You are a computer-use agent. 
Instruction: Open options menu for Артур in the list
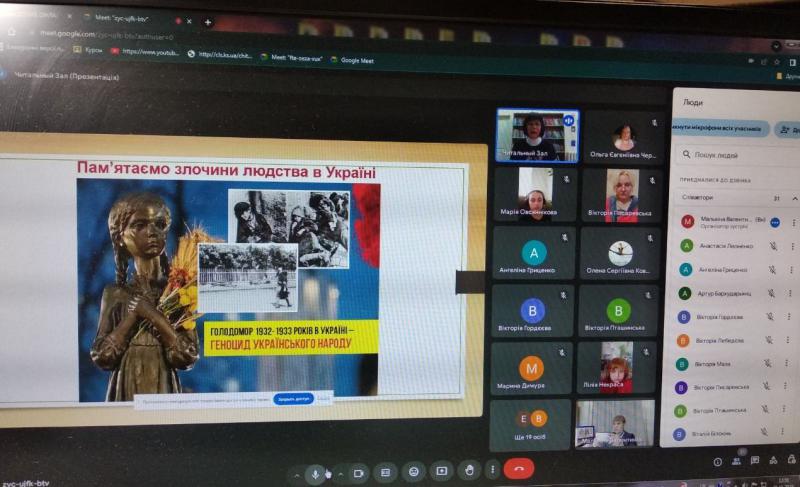click(790, 294)
